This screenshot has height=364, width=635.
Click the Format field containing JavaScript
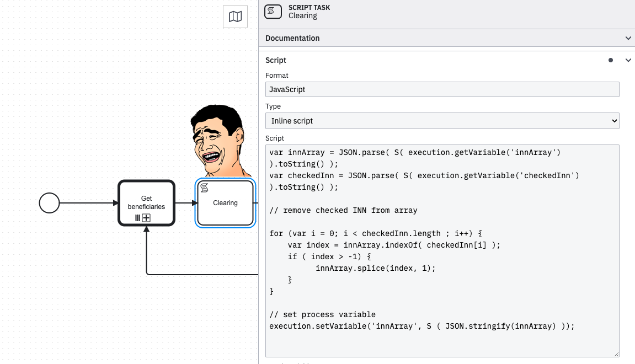pyautogui.click(x=442, y=89)
